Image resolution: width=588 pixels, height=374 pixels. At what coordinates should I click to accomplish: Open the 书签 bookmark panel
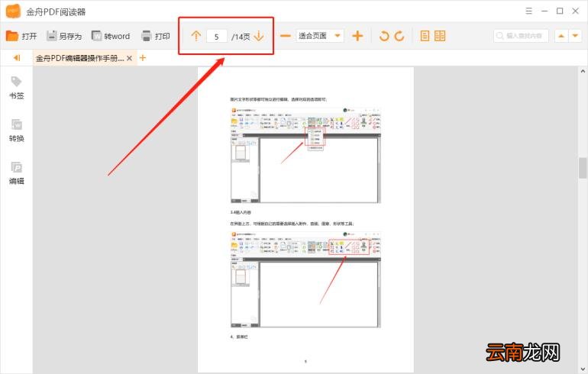(17, 88)
